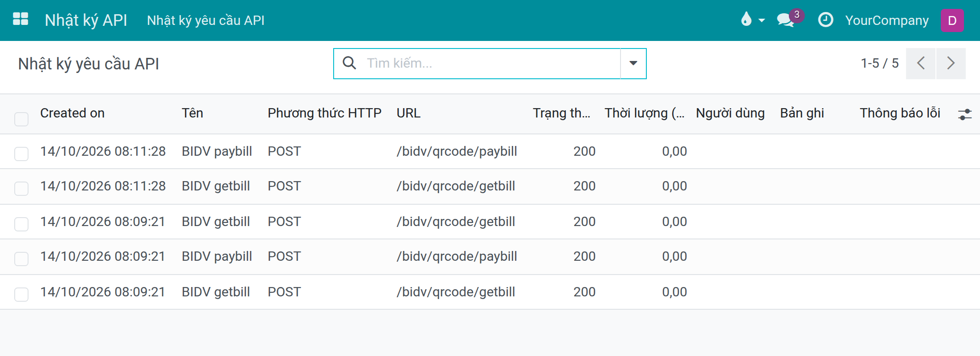Open YourCompany company switcher
Image resolution: width=980 pixels, height=356 pixels.
click(887, 20)
